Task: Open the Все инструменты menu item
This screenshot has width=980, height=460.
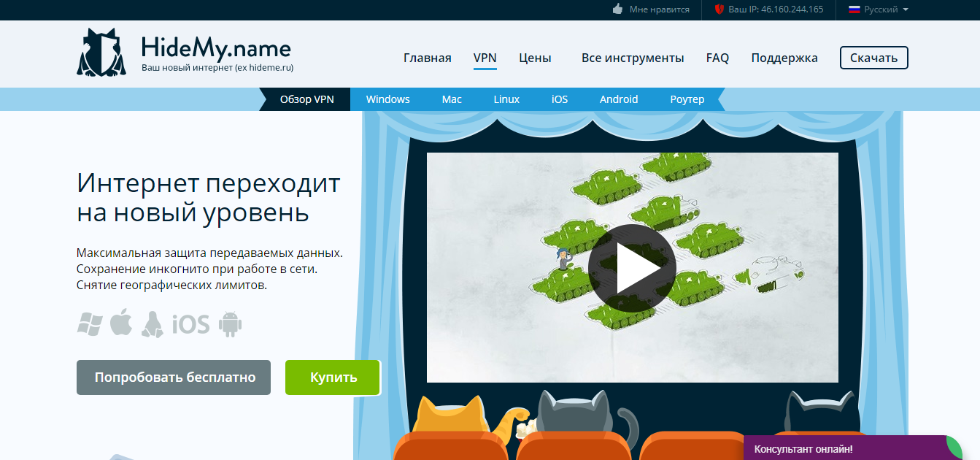Action: [633, 58]
